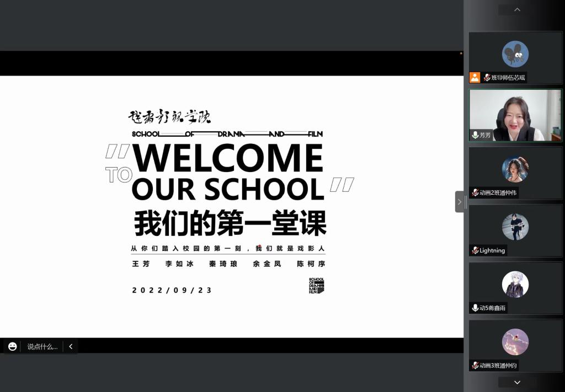Open the emoji reaction picker

(13, 346)
